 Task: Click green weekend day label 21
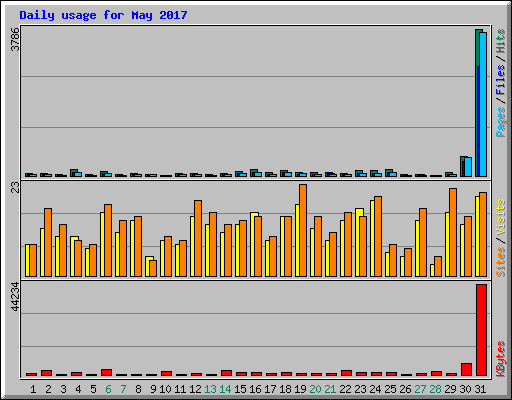pos(330,389)
